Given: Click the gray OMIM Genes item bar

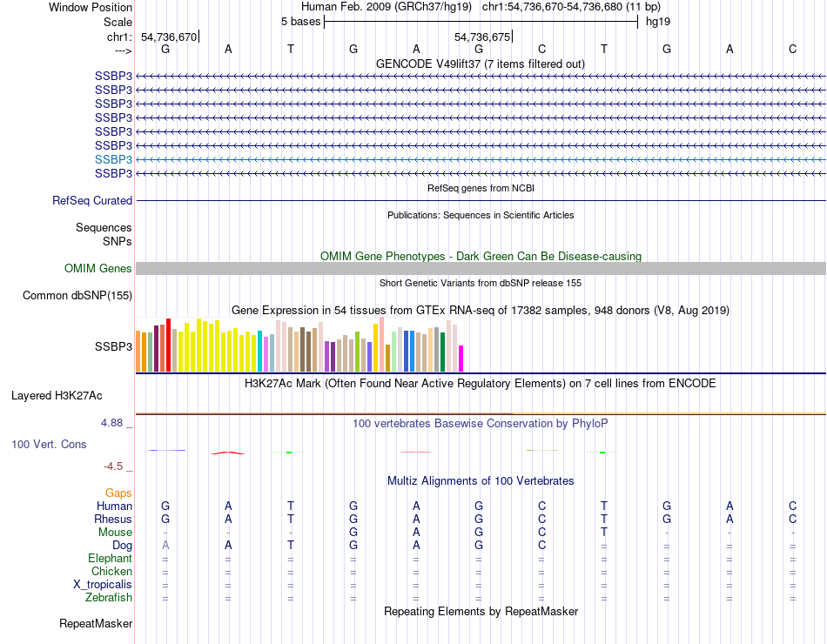Looking at the screenshot, I should tap(481, 268).
